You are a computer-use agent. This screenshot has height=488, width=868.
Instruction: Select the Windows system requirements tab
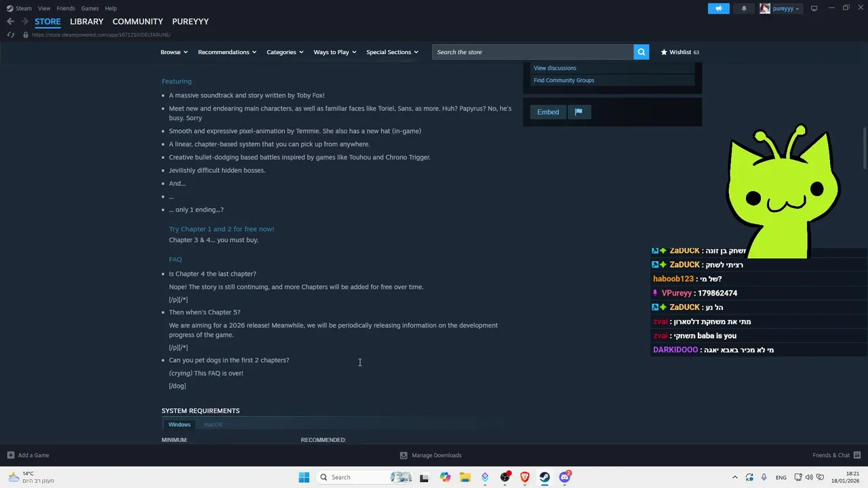click(x=180, y=424)
